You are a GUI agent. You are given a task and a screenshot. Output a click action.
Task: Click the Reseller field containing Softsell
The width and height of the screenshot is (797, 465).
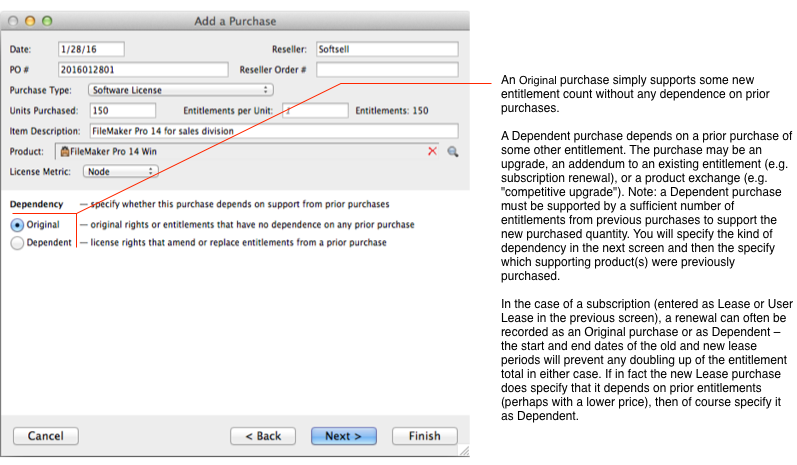387,49
